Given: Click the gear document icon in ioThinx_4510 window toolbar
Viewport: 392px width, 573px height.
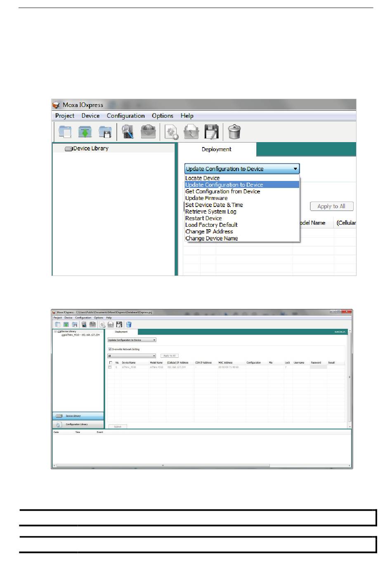Looking at the screenshot, I should tap(102, 325).
